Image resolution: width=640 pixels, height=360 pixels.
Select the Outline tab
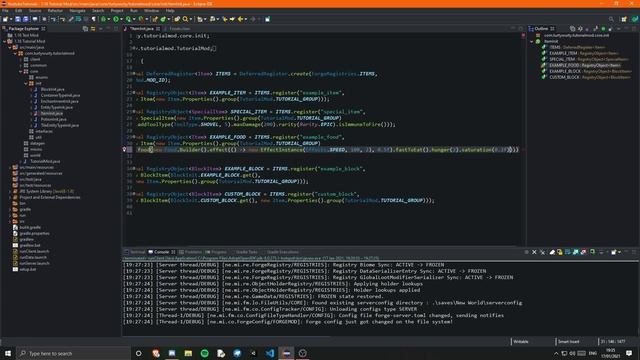point(542,29)
